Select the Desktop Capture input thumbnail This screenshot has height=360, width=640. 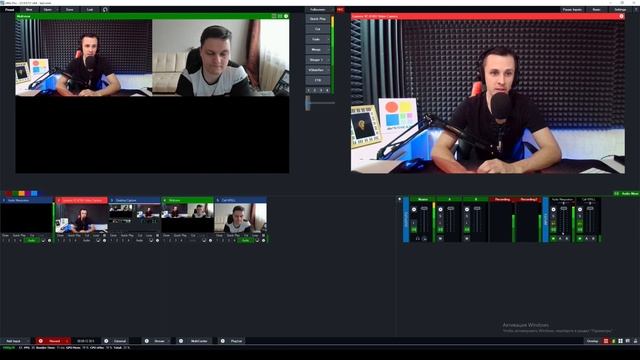pos(134,218)
